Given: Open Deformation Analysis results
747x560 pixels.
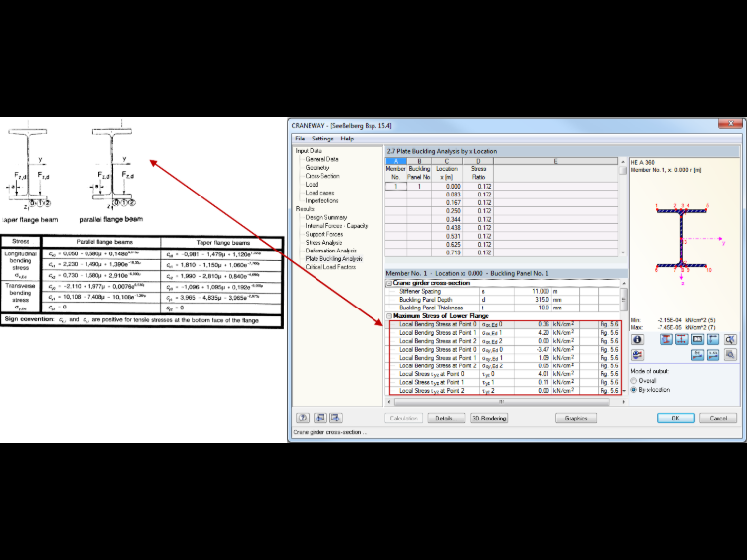Looking at the screenshot, I should point(330,251).
